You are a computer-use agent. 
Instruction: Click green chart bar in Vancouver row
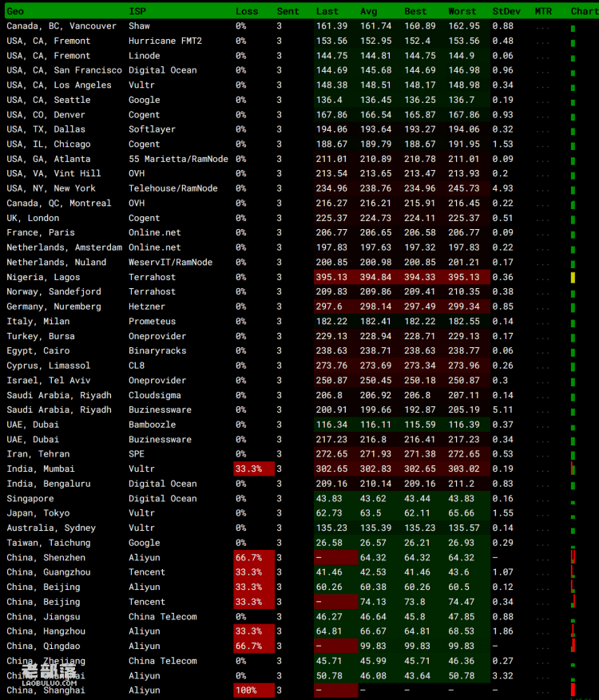point(573,29)
